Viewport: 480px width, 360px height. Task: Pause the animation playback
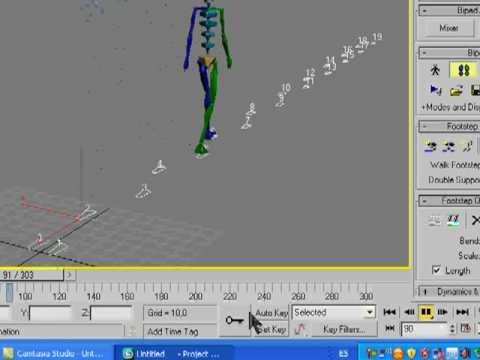(x=426, y=312)
